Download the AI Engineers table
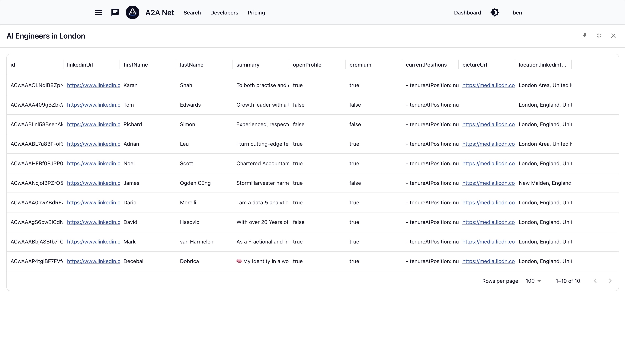Image resolution: width=625 pixels, height=364 pixels. 585,36
